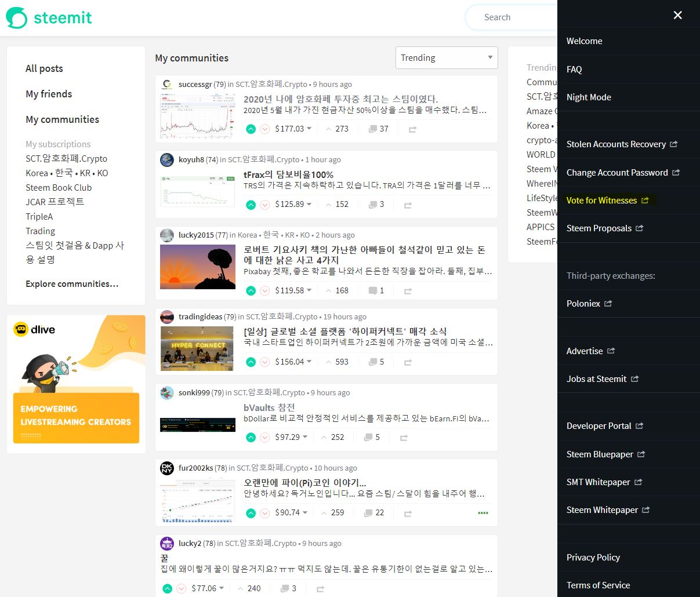This screenshot has height=597, width=700.
Task: Open My communities in the sidebar
Action: pyautogui.click(x=62, y=119)
